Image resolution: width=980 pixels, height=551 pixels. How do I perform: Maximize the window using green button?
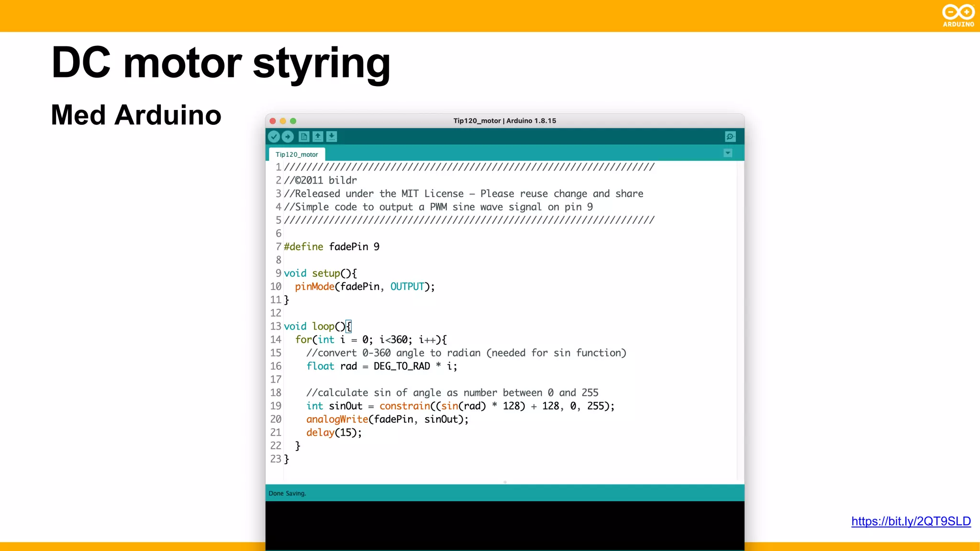pyautogui.click(x=293, y=121)
